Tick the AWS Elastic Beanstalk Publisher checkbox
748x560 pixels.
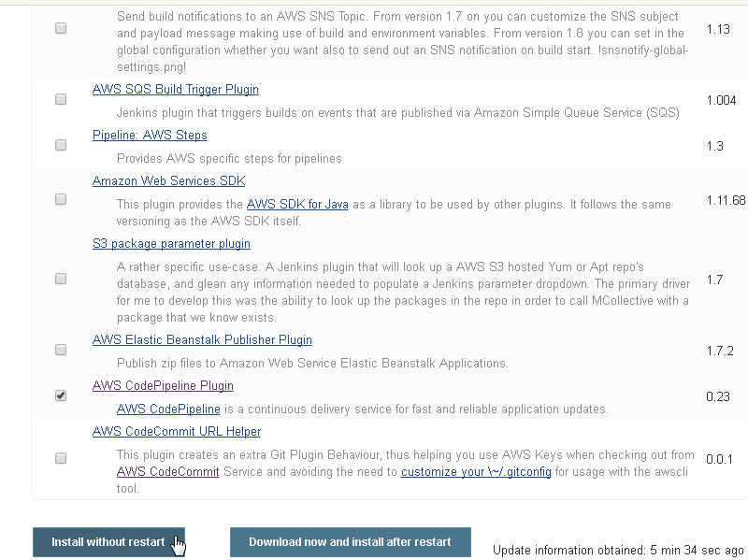tap(61, 350)
